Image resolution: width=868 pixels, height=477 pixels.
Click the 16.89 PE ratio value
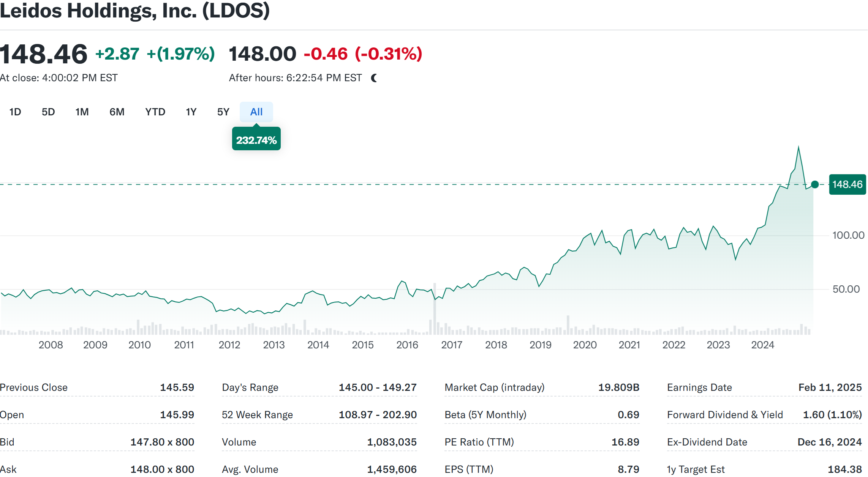pyautogui.click(x=625, y=442)
